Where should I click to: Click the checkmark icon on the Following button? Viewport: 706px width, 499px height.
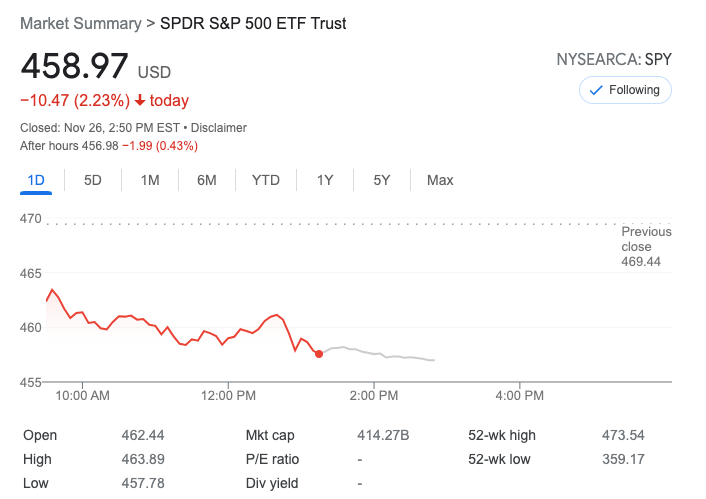596,90
